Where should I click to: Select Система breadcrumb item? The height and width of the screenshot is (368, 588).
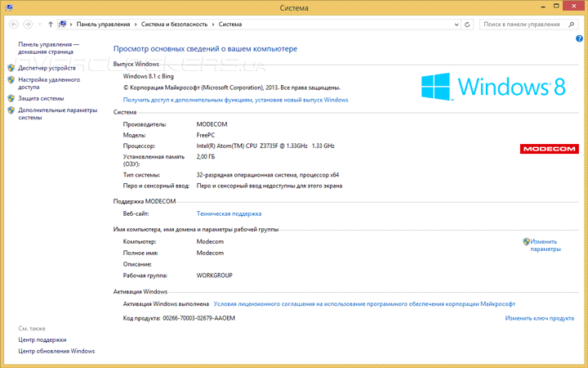(230, 25)
